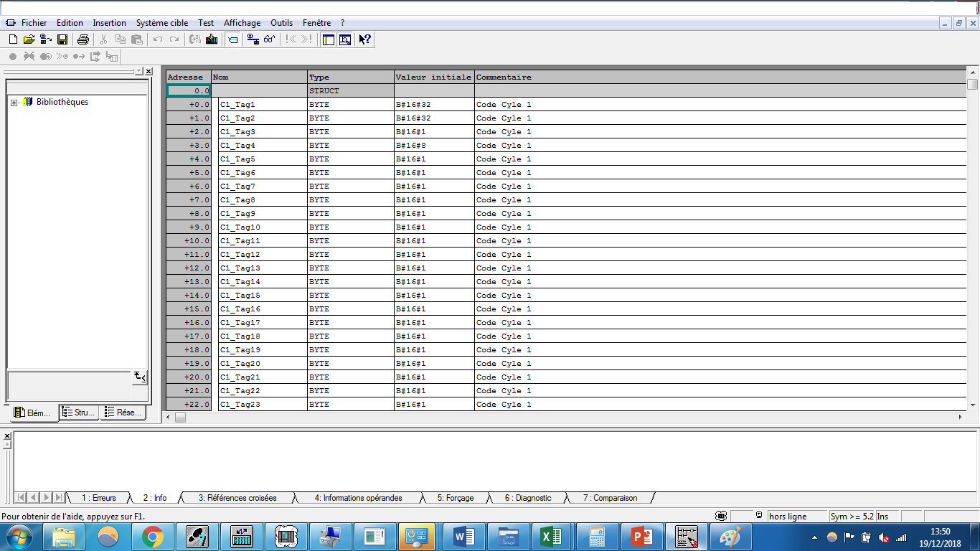The width and height of the screenshot is (980, 551).
Task: Toggle the monitor glasses icon
Action: coord(269,39)
